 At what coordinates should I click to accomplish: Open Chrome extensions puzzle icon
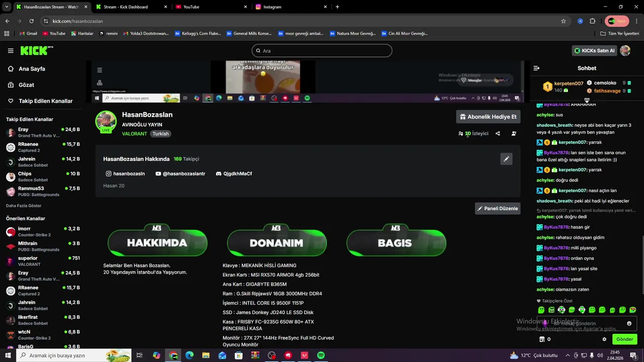592,21
